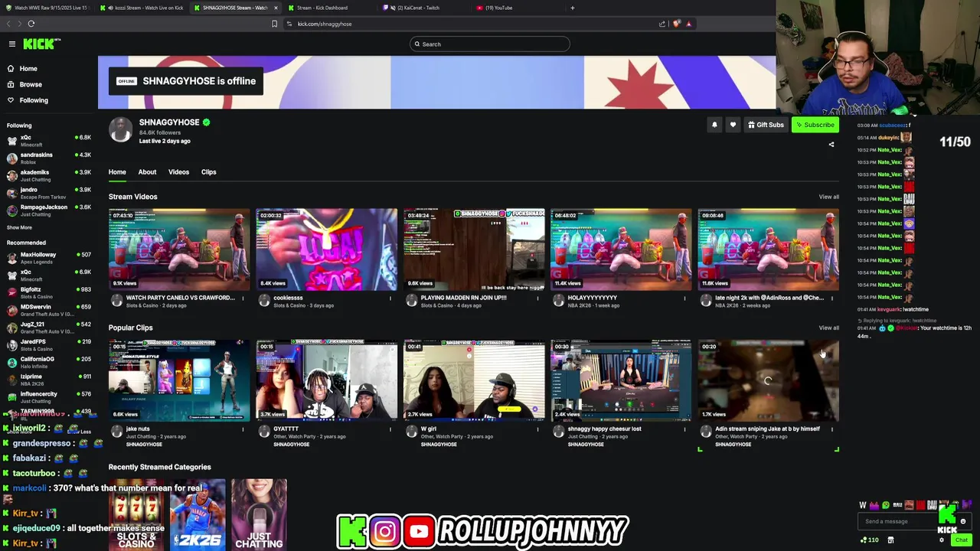Viewport: 980px width, 551px height.
Task: Open Slots & Casino category card
Action: (x=136, y=514)
